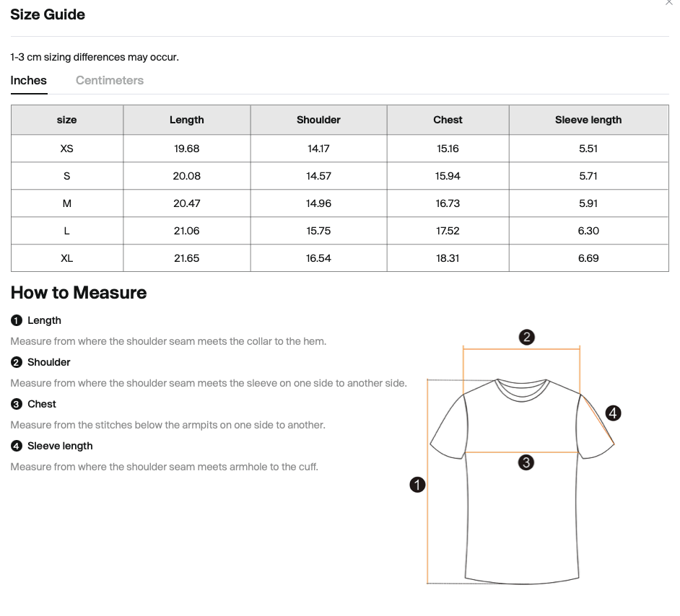
Task: Click the Shoulder column header
Action: pyautogui.click(x=318, y=120)
